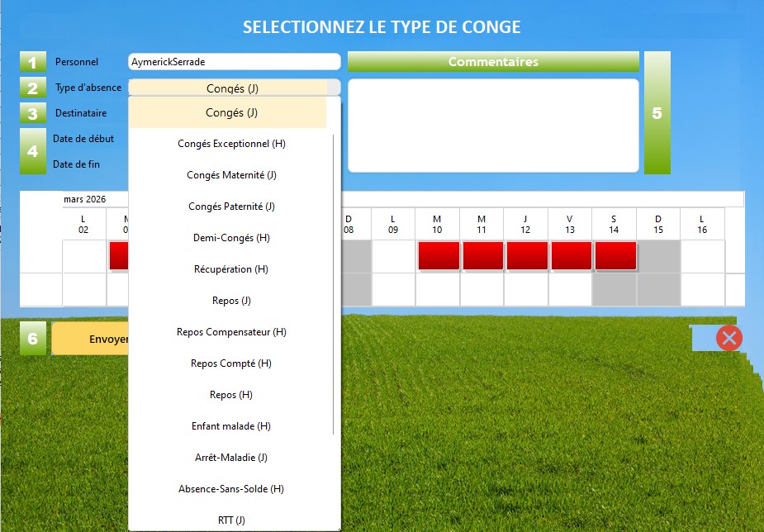This screenshot has width=764, height=532.
Task: Click the green step 4 icon
Action: pyautogui.click(x=33, y=151)
